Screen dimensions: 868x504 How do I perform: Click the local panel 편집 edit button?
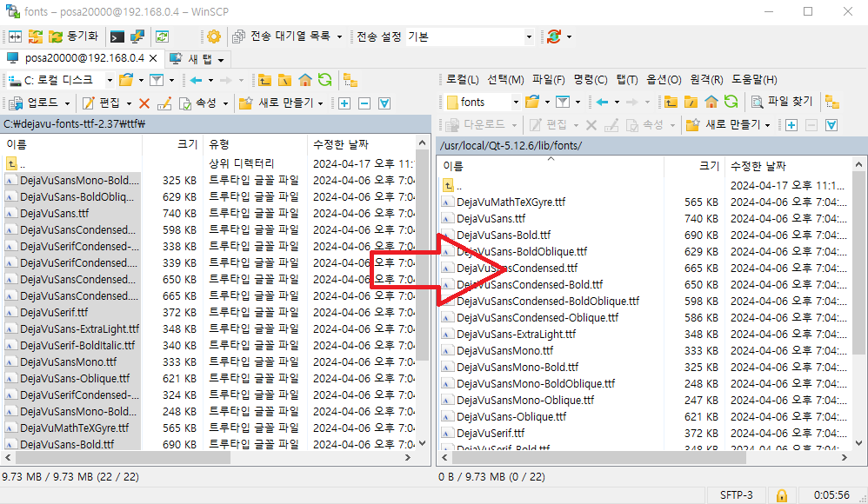pyautogui.click(x=101, y=103)
